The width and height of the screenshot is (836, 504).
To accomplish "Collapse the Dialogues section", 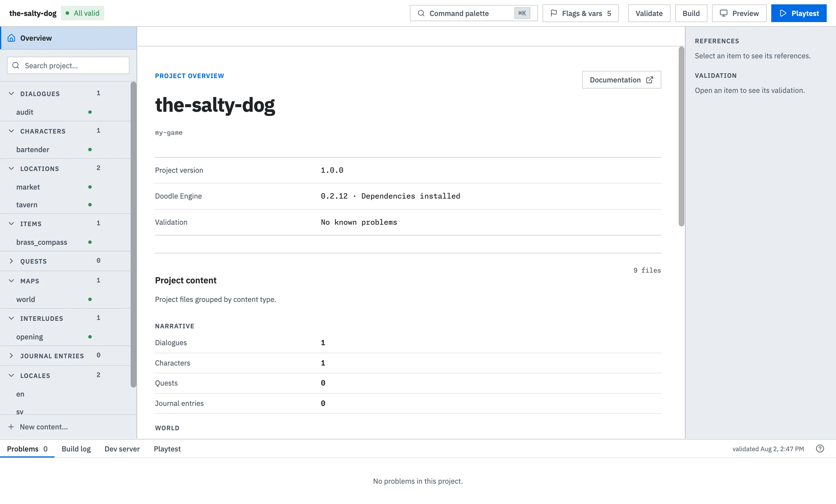I will tap(11, 94).
